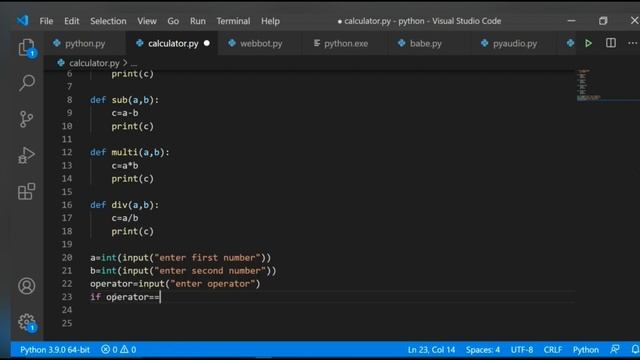This screenshot has height=360, width=640.
Task: Click the errors and warnings indicator
Action: tap(119, 350)
